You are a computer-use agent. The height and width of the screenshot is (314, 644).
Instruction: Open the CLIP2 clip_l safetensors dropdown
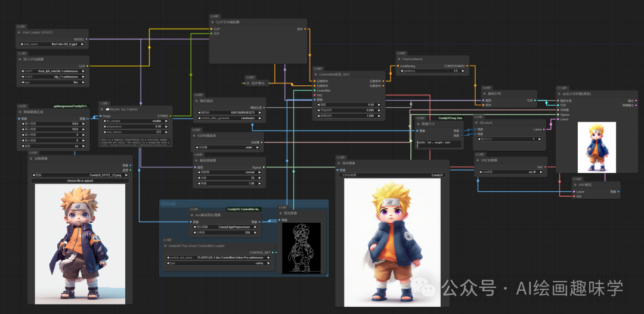tap(52, 76)
